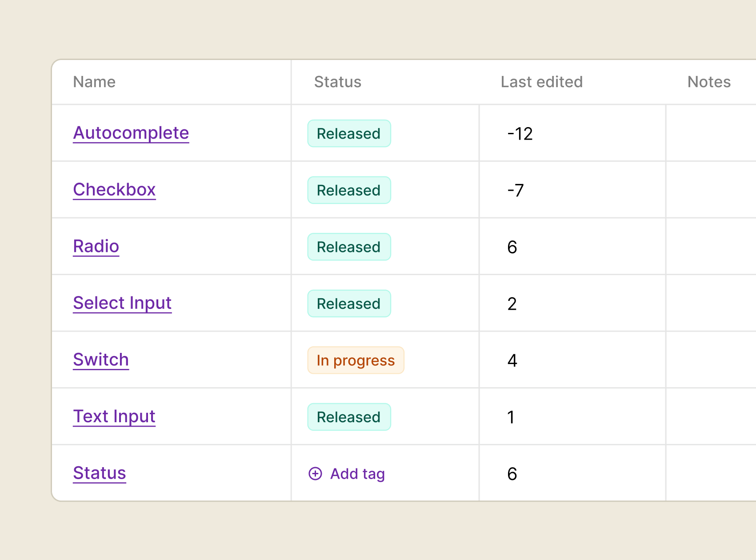Open the Select Input link
Viewport: 756px width, 560px height.
pos(122,303)
